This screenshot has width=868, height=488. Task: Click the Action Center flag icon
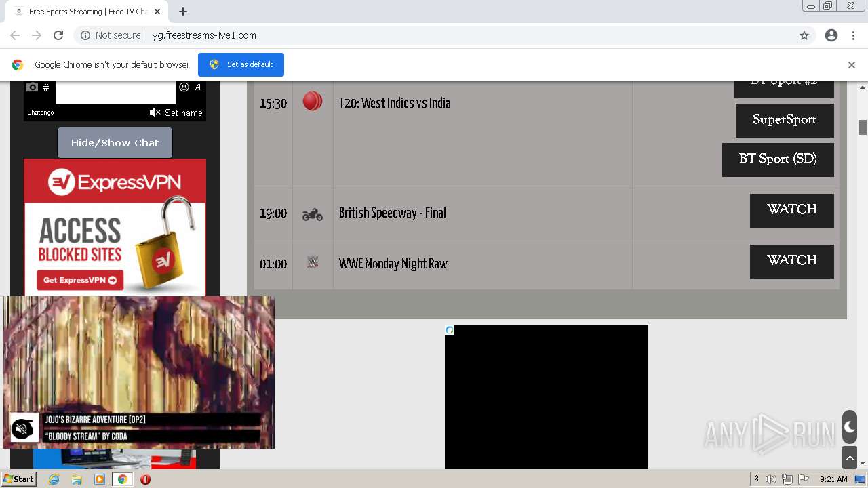coord(804,479)
